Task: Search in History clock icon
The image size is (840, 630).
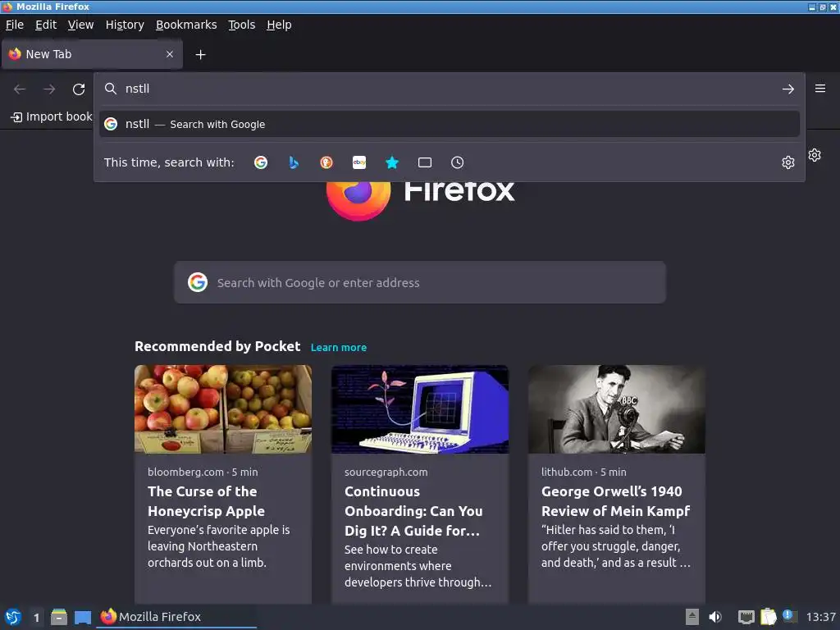Action: [457, 162]
